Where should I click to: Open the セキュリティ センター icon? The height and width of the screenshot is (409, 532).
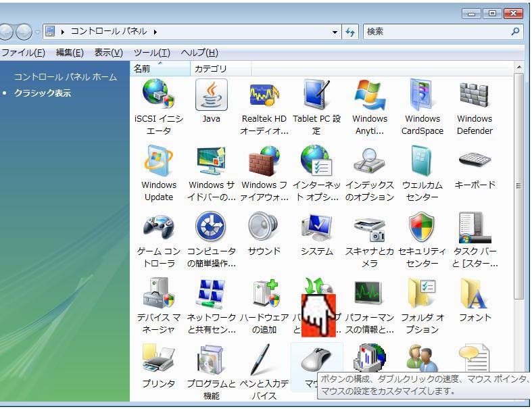click(422, 228)
